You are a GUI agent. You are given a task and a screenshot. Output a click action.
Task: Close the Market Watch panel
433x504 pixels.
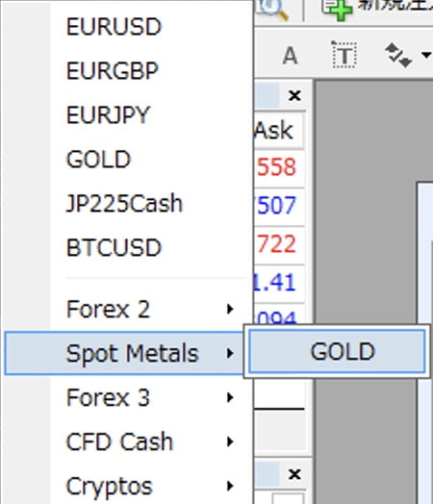(x=294, y=95)
